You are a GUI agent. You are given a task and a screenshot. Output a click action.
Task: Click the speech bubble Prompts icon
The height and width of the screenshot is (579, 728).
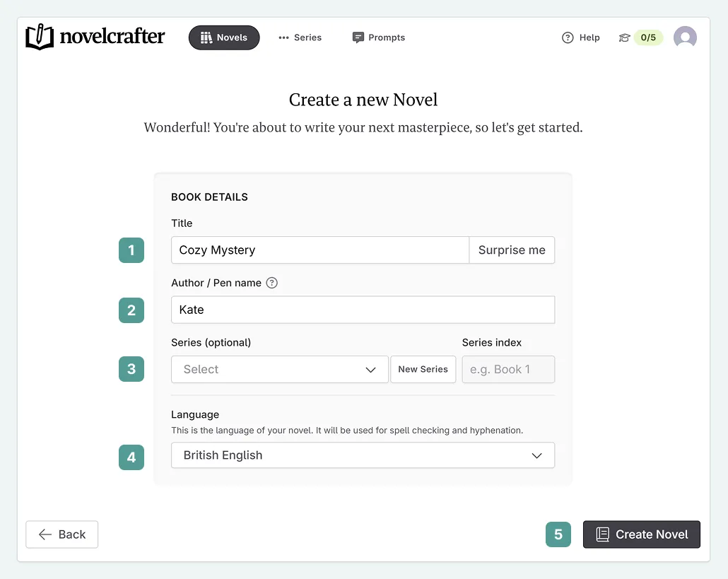tap(358, 37)
